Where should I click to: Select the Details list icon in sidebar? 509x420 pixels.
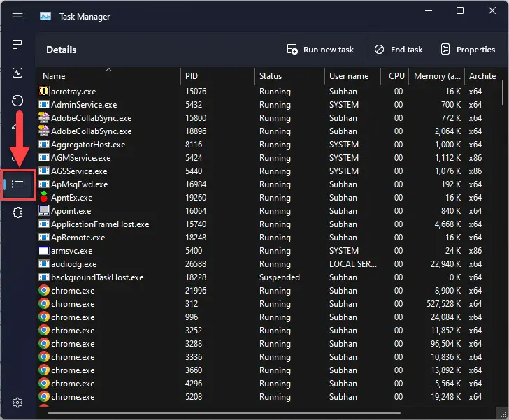(17, 184)
